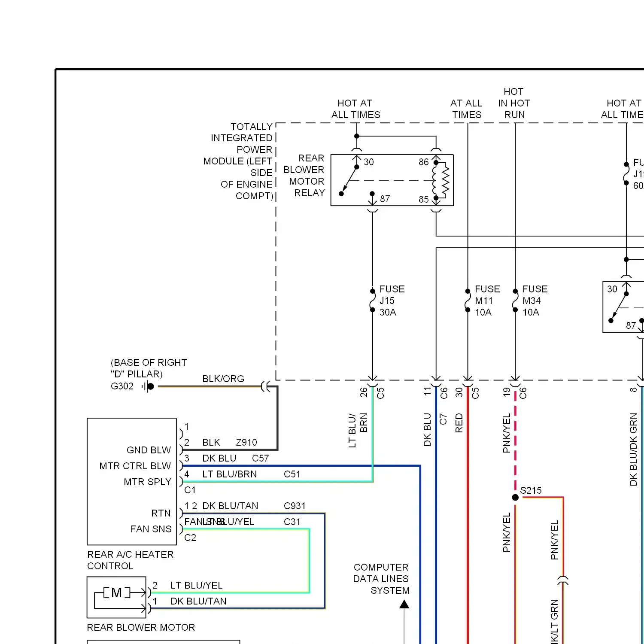
Task: Click the black arrow under COMPUTER DATA LINES SYSTEM
Action: 404,605
